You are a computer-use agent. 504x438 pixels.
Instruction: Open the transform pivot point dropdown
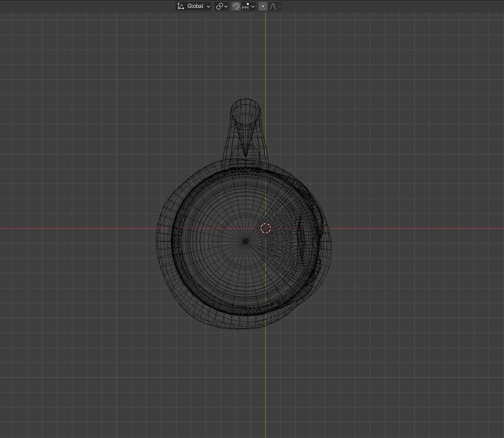click(x=222, y=6)
